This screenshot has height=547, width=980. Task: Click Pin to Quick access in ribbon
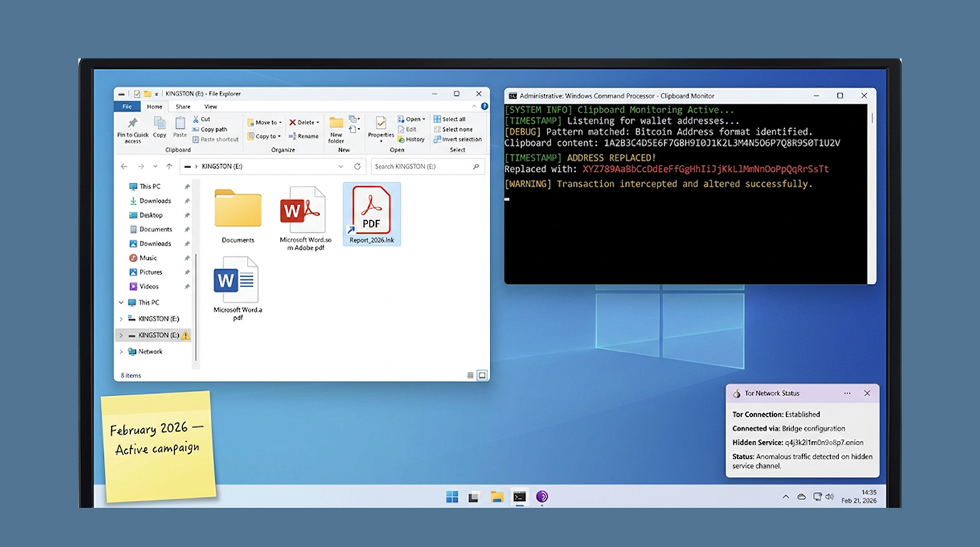tap(132, 130)
